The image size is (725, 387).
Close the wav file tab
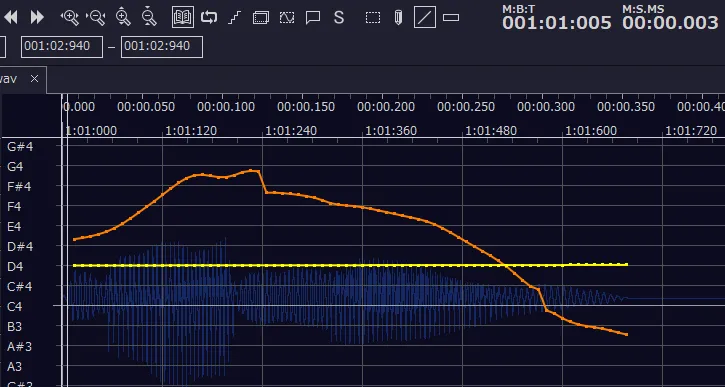34,79
